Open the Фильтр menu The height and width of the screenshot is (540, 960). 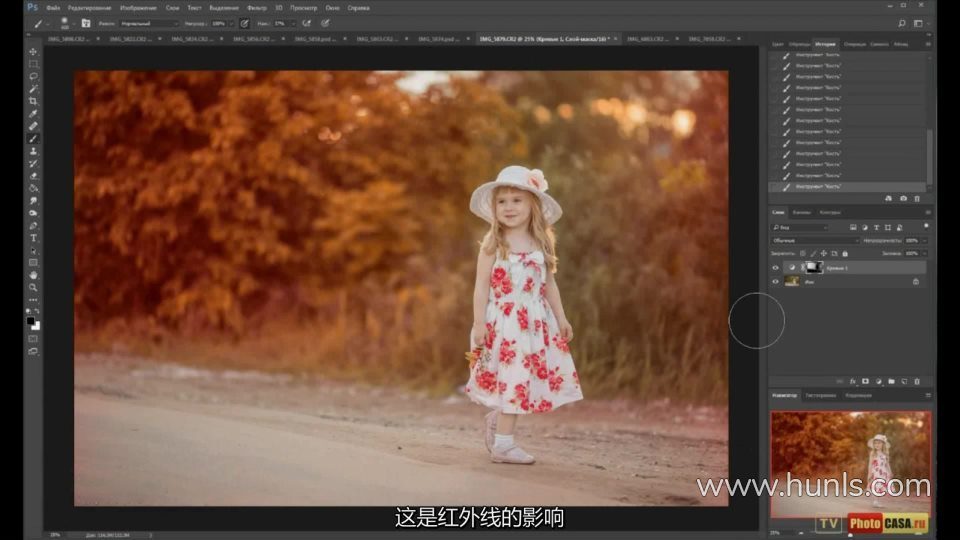tap(257, 8)
